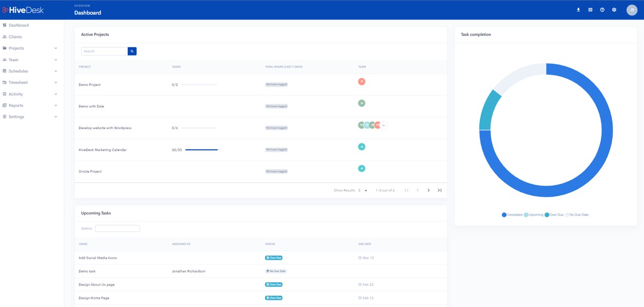Toggle Over Due legend item in chart
The height and width of the screenshot is (307, 644).
click(x=554, y=215)
